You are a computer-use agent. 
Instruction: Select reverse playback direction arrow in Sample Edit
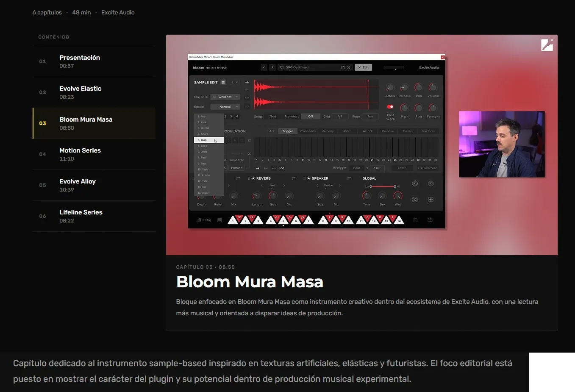247,90
